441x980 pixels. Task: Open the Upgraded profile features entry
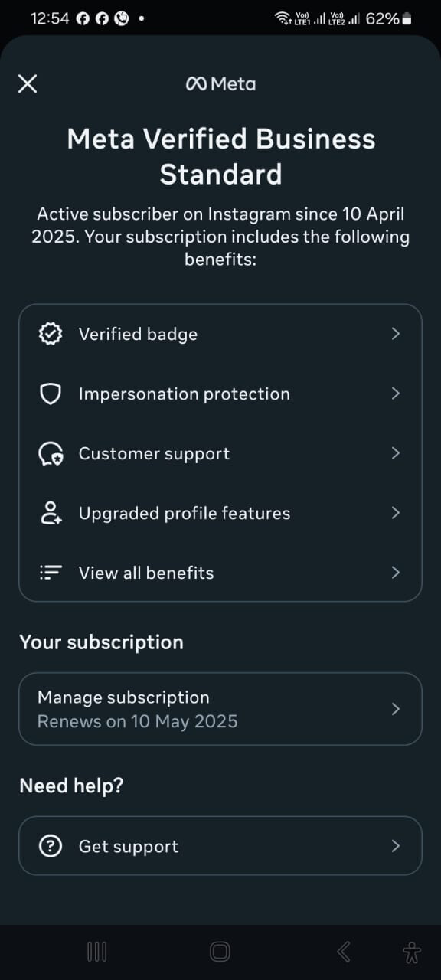tap(220, 513)
